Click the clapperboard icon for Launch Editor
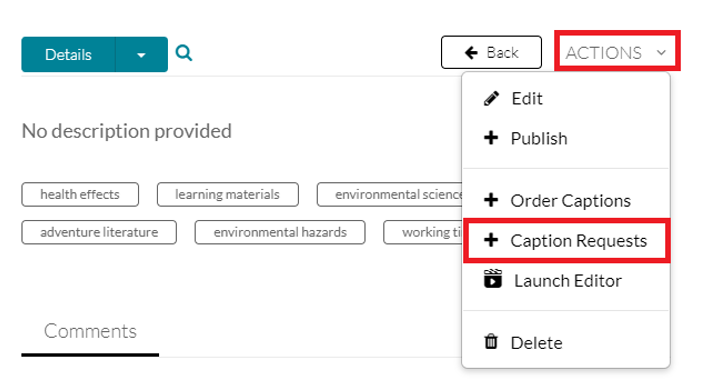 [493, 279]
